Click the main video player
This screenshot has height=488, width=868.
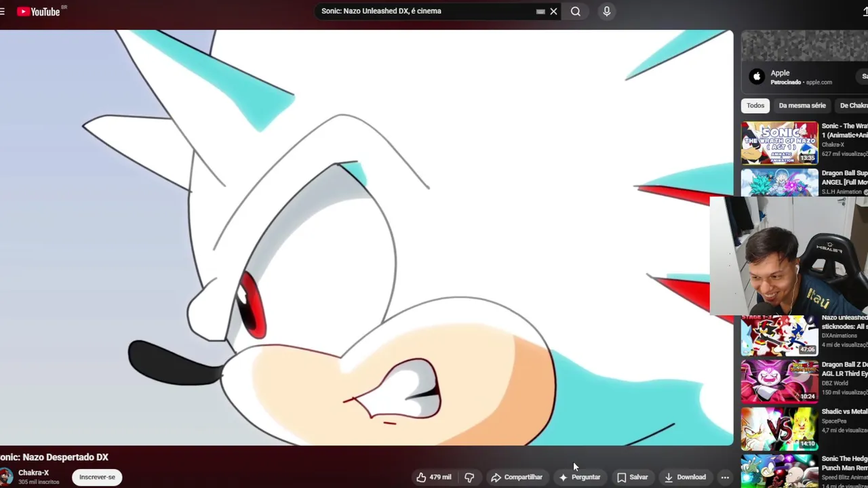pyautogui.click(x=366, y=237)
